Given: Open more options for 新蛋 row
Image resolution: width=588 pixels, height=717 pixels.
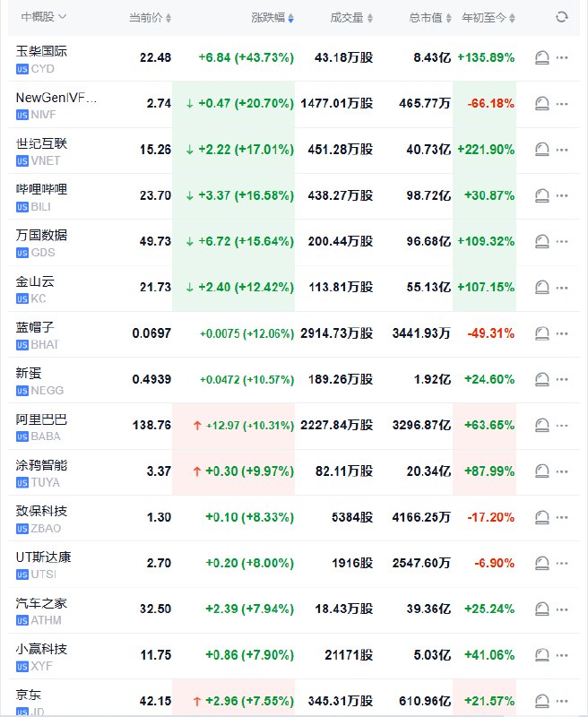Looking at the screenshot, I should tap(562, 379).
